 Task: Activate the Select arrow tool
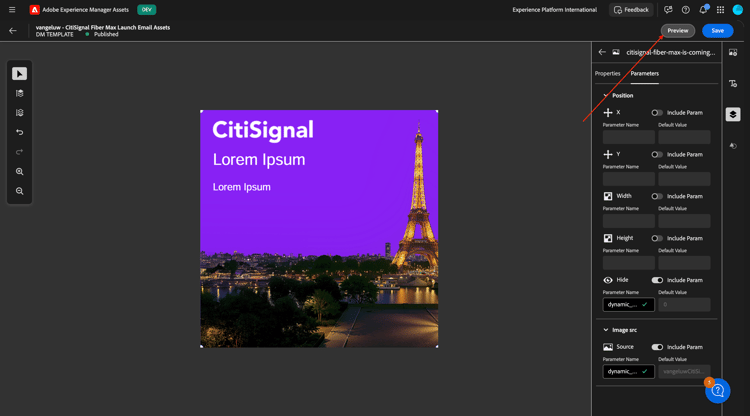tap(20, 74)
